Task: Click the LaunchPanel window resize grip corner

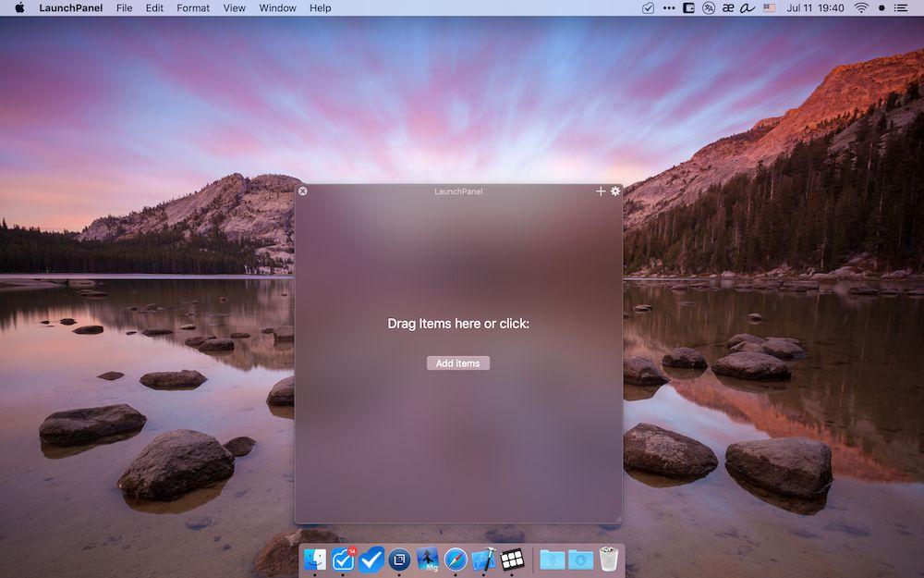Action: pos(618,519)
